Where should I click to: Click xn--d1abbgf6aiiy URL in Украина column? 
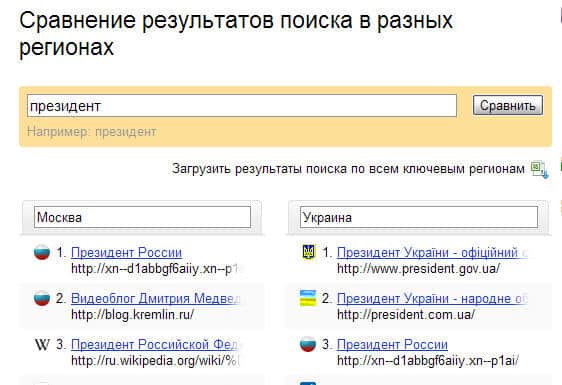428,361
